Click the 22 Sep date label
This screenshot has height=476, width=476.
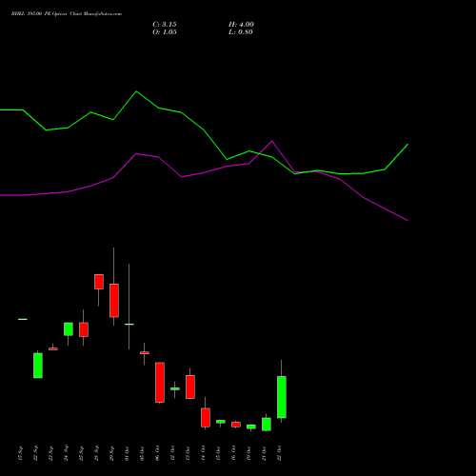(x=35, y=453)
